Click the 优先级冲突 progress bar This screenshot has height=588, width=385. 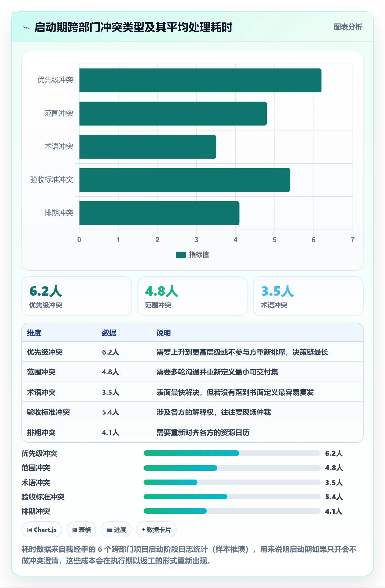point(232,453)
